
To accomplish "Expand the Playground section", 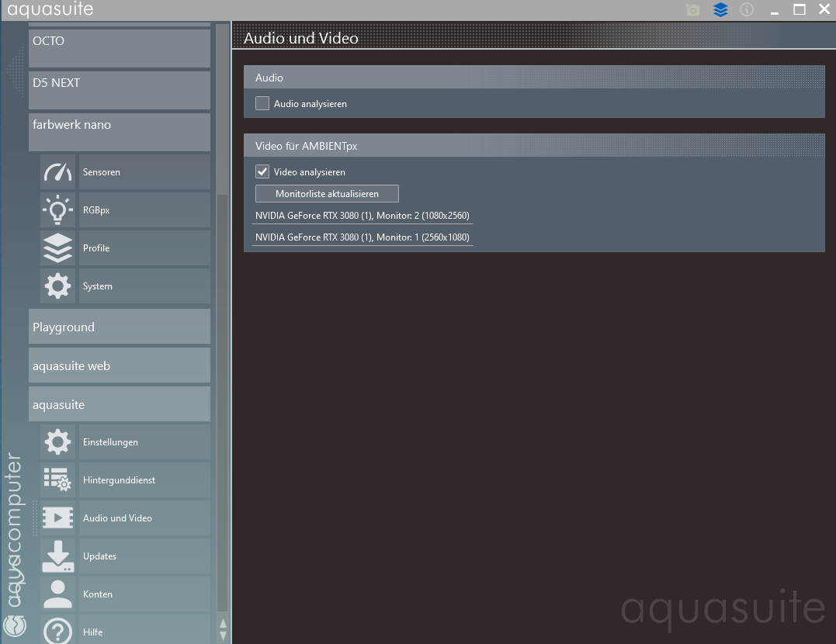I will pyautogui.click(x=120, y=327).
